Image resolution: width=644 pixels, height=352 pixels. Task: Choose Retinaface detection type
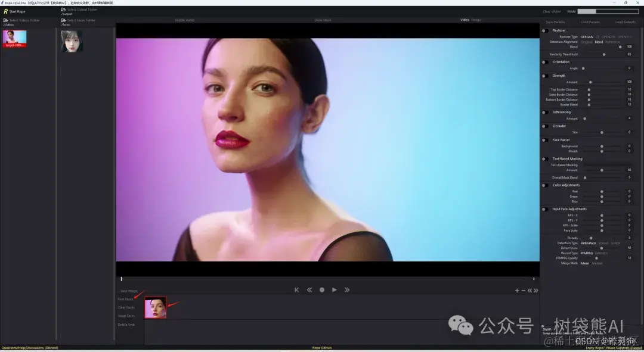click(x=588, y=243)
